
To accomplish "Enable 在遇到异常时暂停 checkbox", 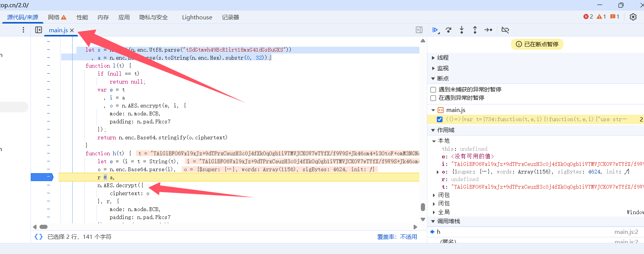I will point(433,98).
